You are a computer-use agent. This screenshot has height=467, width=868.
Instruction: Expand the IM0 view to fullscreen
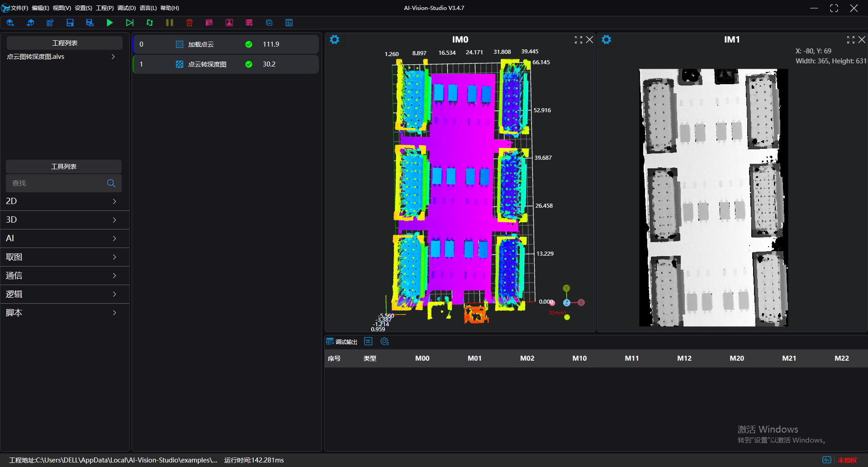pyautogui.click(x=579, y=40)
